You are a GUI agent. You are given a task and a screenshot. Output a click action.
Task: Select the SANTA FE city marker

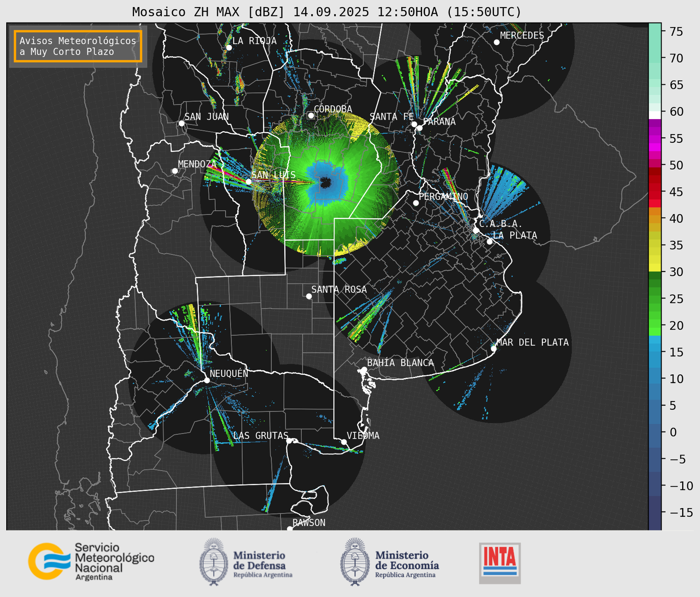tap(414, 124)
